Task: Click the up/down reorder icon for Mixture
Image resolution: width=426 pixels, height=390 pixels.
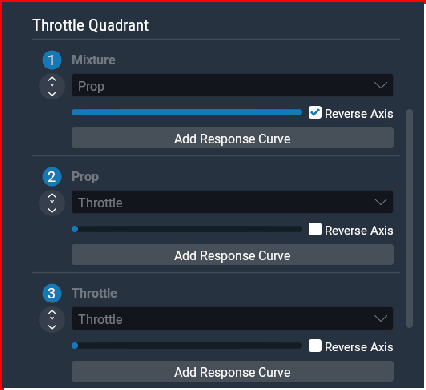Action: pyautogui.click(x=52, y=86)
